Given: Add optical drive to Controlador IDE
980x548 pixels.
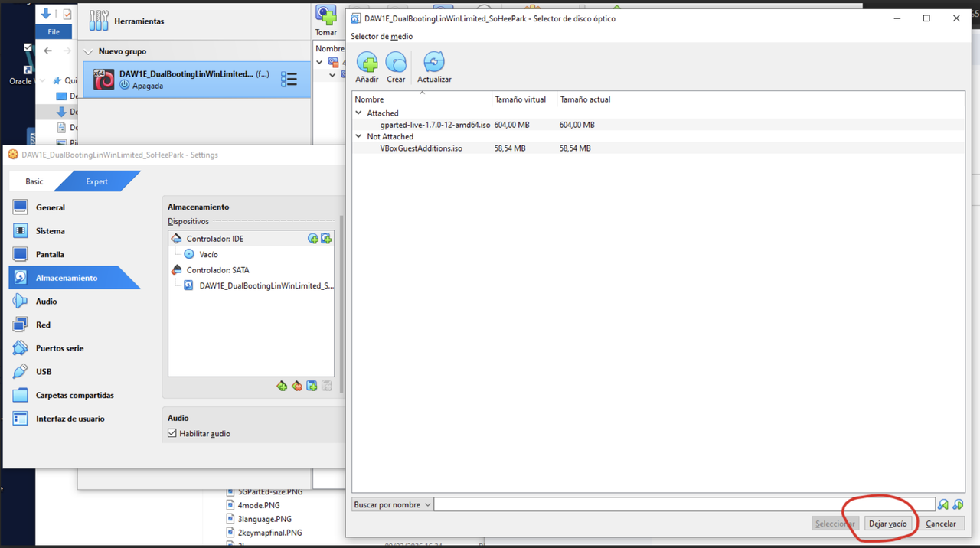Looking at the screenshot, I should [x=313, y=239].
